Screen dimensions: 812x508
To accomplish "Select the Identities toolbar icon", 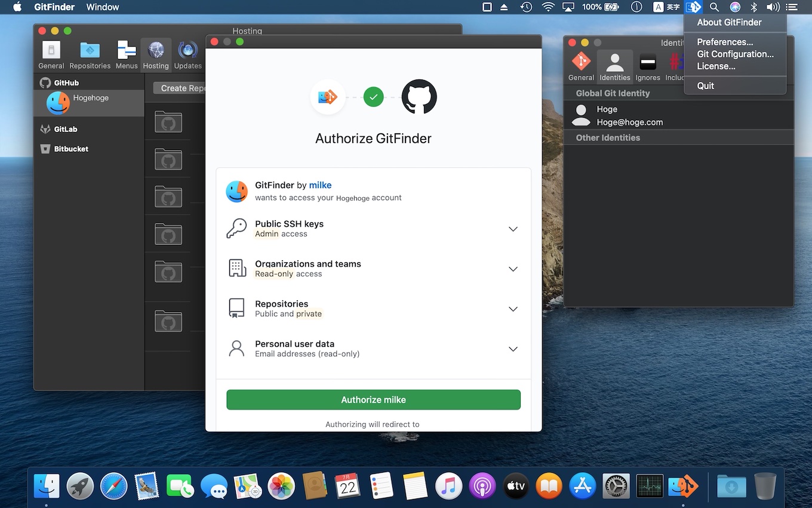I will (614, 66).
